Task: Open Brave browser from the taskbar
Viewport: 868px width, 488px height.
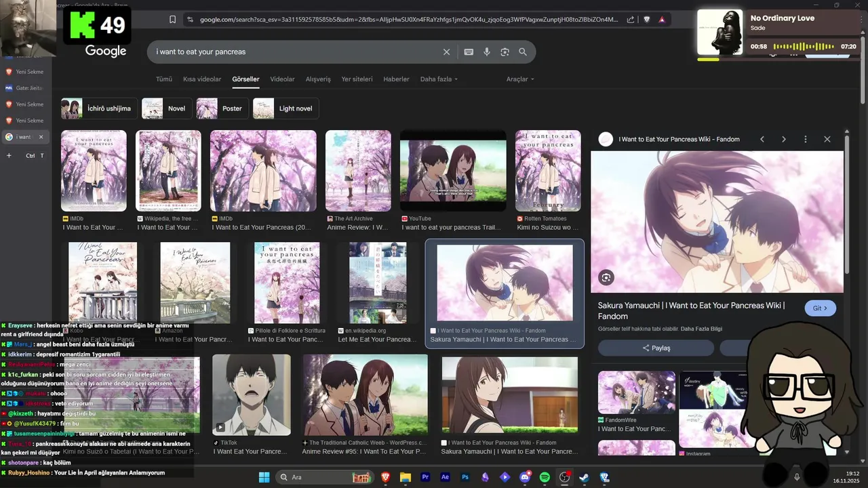Action: (x=386, y=477)
